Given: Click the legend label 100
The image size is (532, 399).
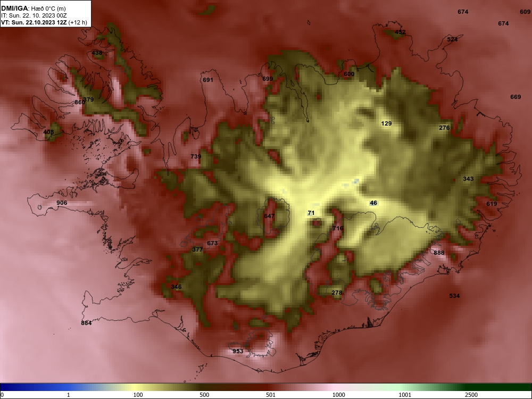Looking at the screenshot, I should coord(138,395).
